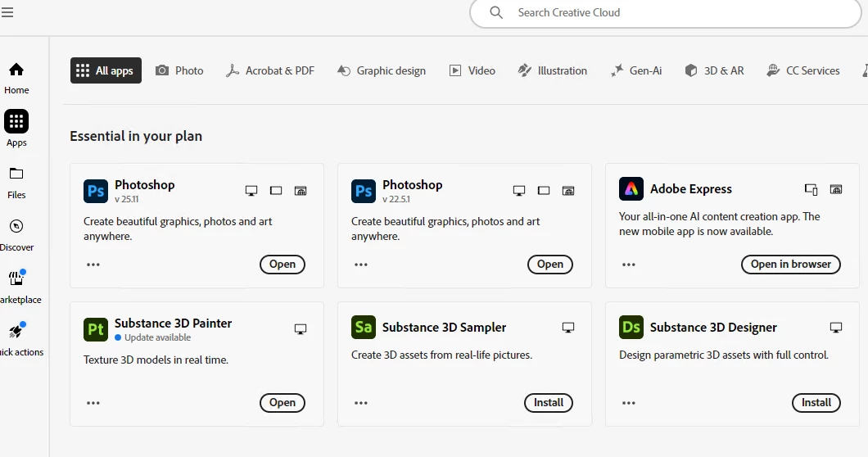The height and width of the screenshot is (457, 868).
Task: Click the Substance 3D Painter icon
Action: (x=96, y=329)
